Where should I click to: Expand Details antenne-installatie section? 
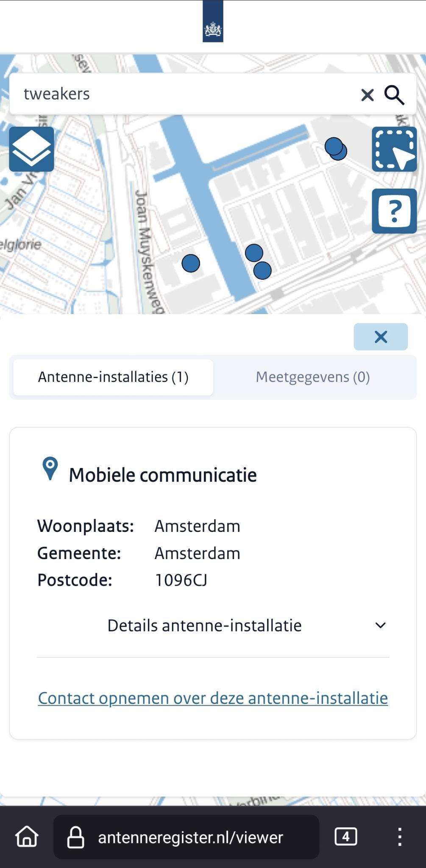[204, 626]
